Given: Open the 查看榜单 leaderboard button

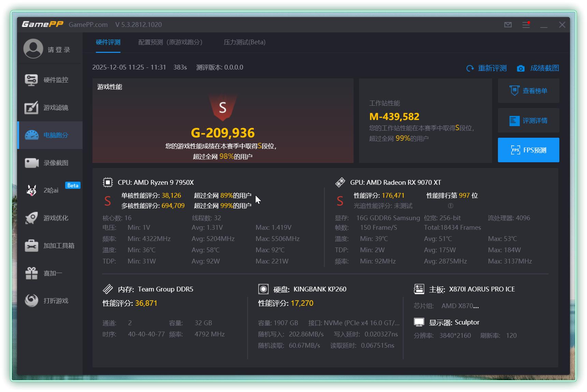Looking at the screenshot, I should tap(528, 91).
